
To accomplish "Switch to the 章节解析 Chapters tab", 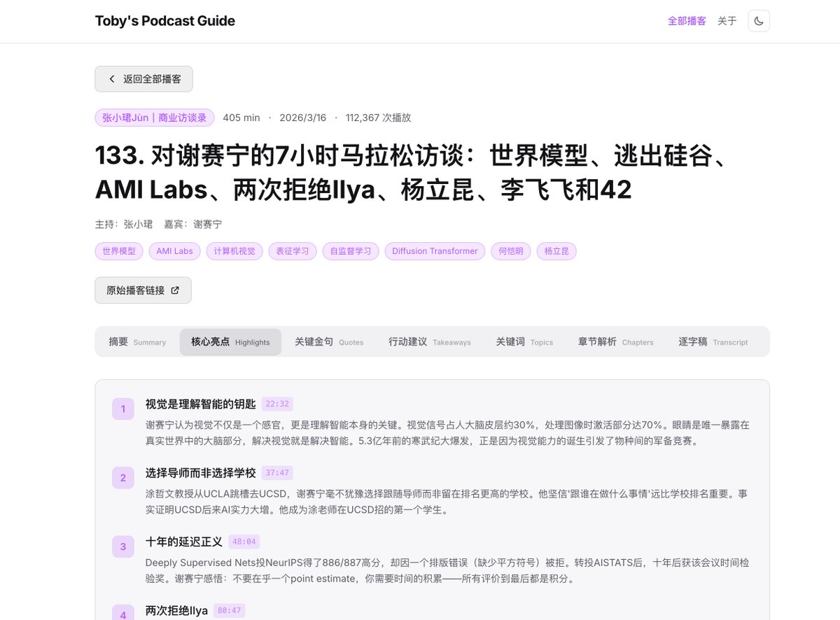I will click(x=615, y=342).
